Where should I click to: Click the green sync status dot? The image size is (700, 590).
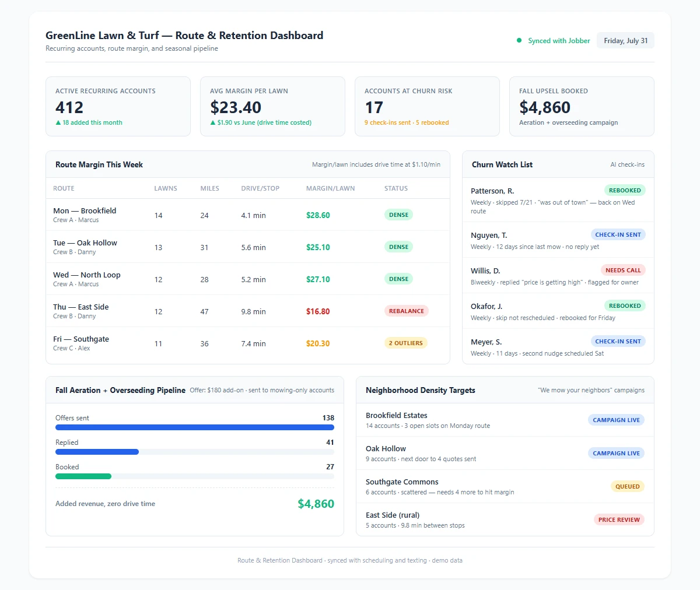click(x=519, y=41)
